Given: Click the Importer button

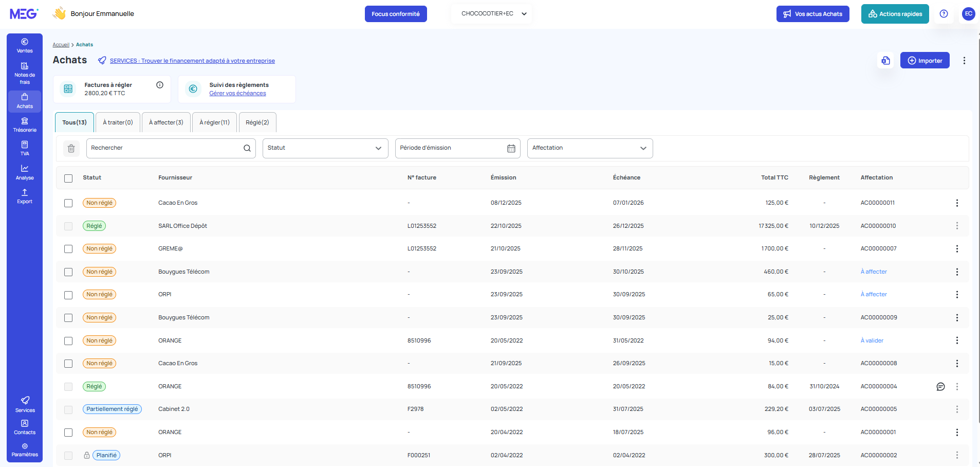Looking at the screenshot, I should pyautogui.click(x=925, y=61).
